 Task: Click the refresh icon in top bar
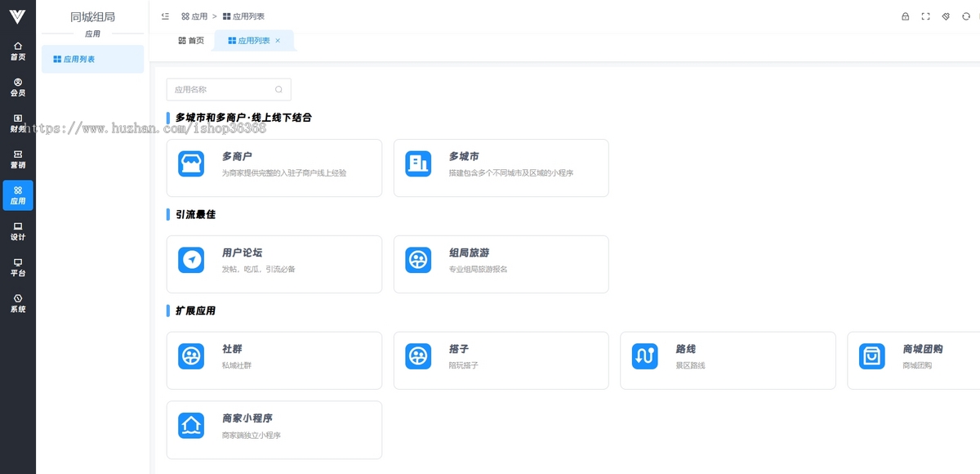click(x=966, y=16)
